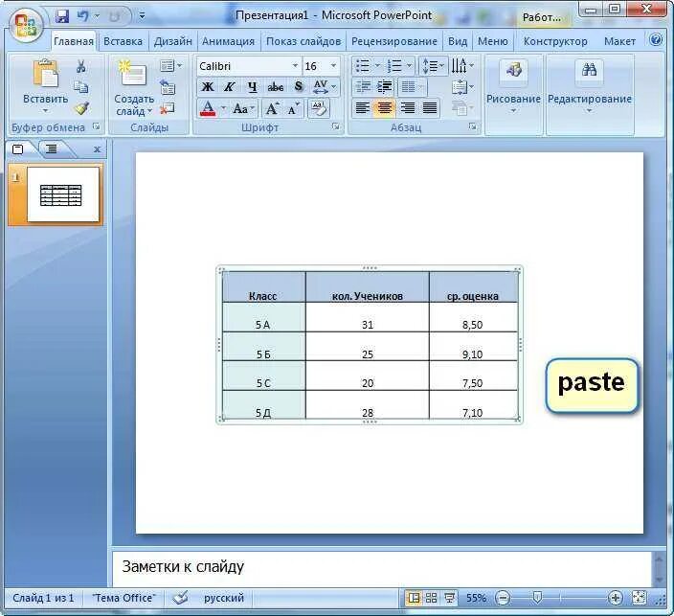This screenshot has width=674, height=616.
Task: Reset the slide using the Слайды group icon
Action: [168, 87]
